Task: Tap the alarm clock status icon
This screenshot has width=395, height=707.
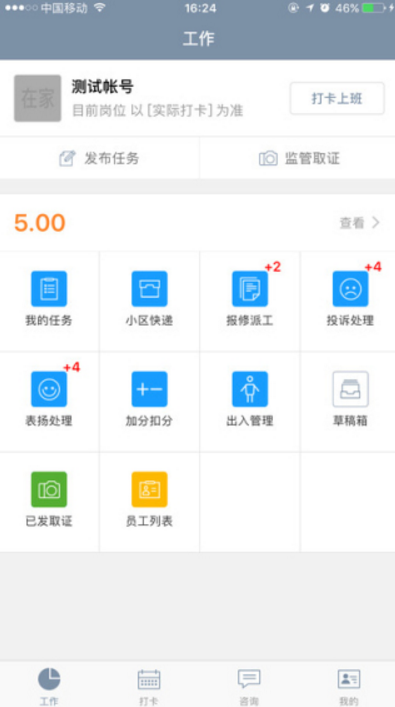Action: coord(325,8)
